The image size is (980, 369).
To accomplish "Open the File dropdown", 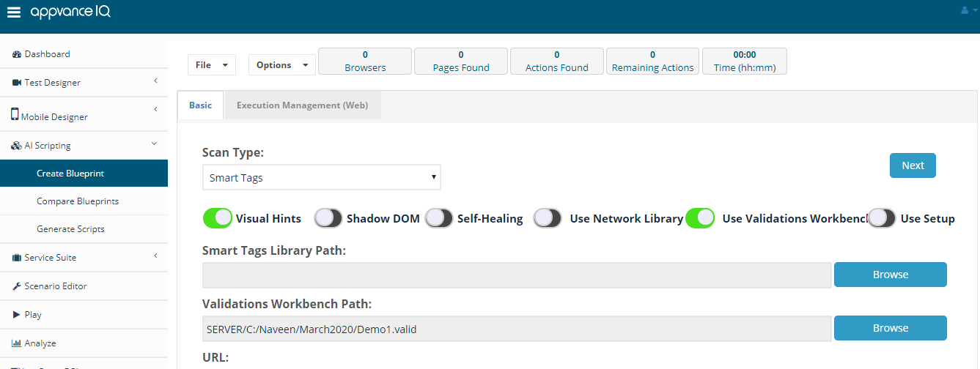I will click(x=212, y=65).
